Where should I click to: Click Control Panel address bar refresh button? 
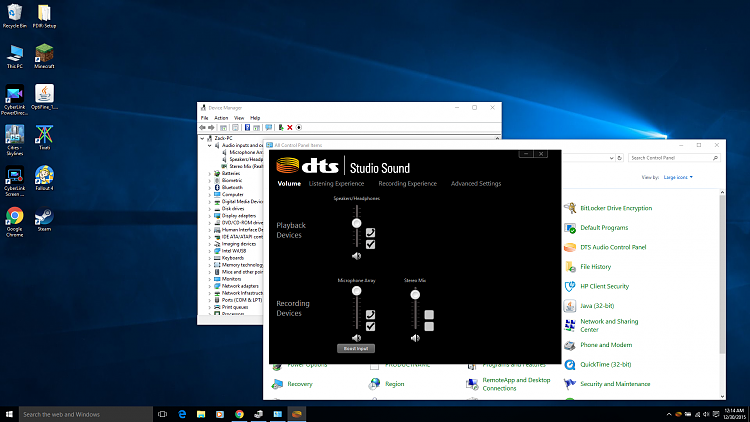[x=619, y=158]
